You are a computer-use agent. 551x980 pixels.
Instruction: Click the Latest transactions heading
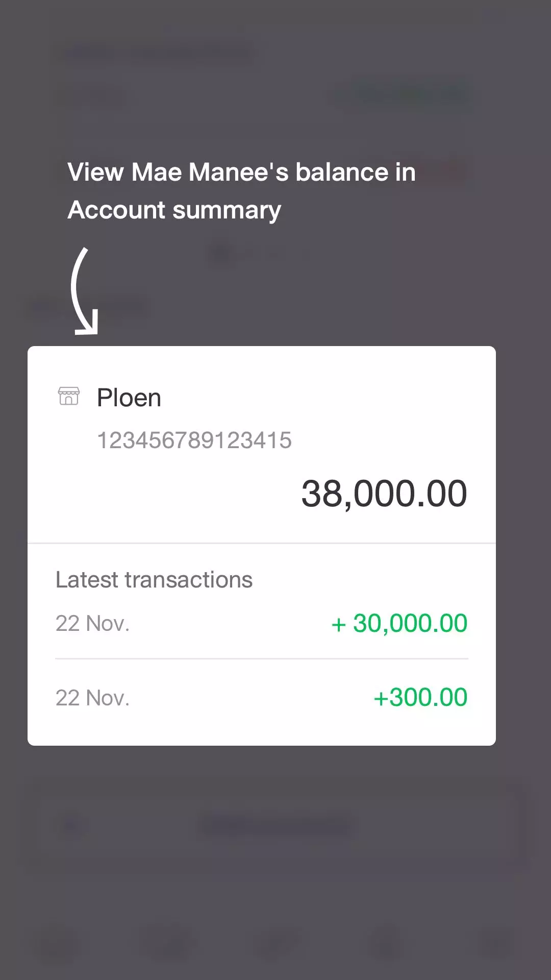coord(154,580)
